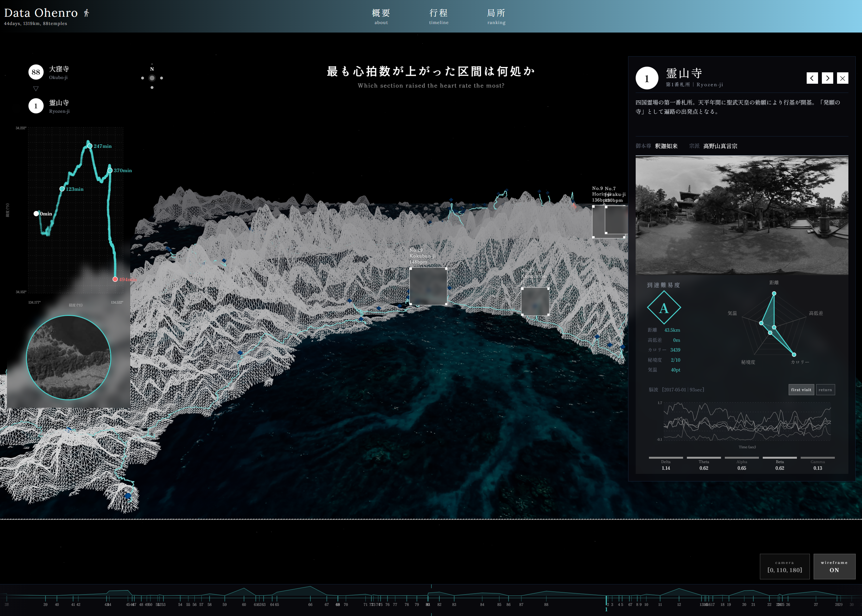Open the 局所 ranking menu
Viewport: 862px width, 616px height.
496,16
